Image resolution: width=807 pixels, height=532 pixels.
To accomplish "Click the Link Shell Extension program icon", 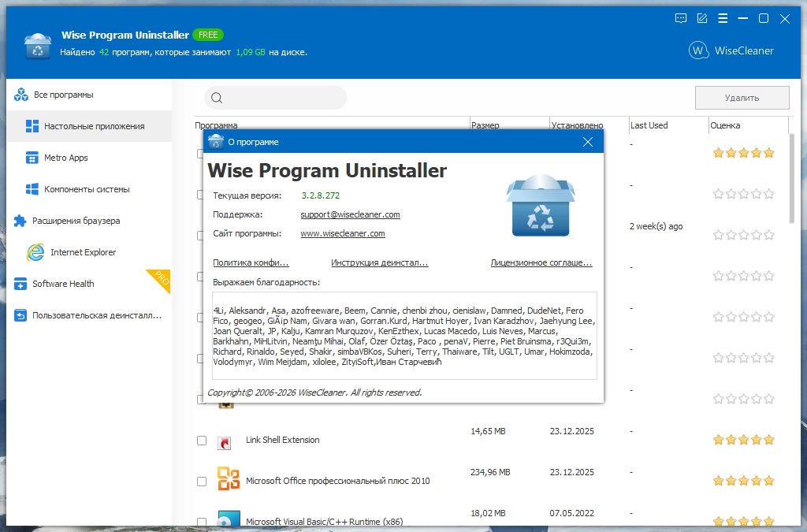I will 225,443.
